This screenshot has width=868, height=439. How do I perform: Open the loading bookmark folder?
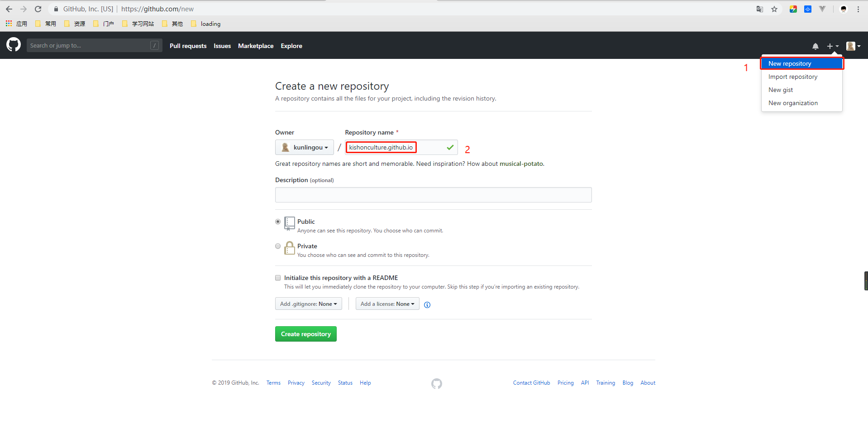[206, 24]
